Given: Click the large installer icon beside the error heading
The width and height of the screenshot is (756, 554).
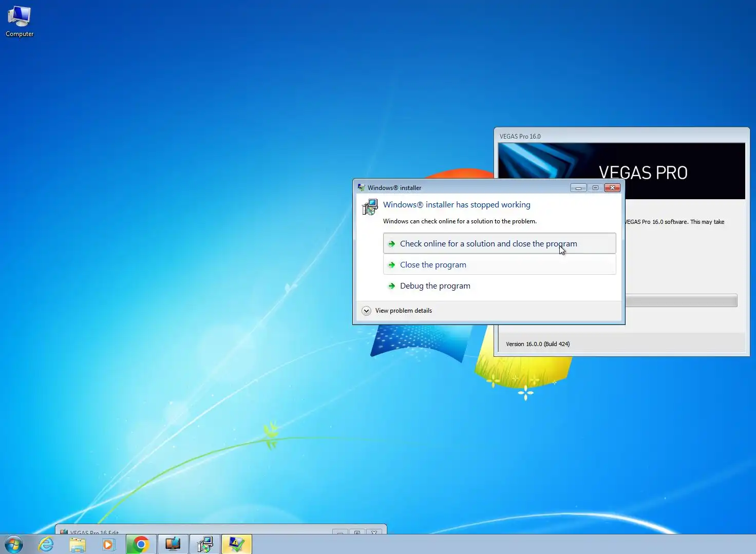Looking at the screenshot, I should pos(370,207).
